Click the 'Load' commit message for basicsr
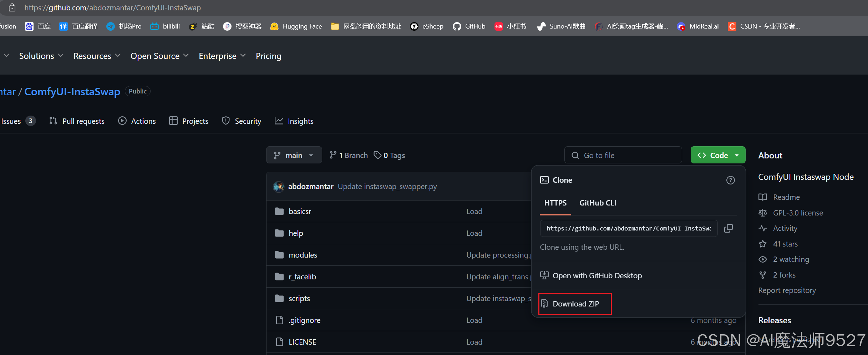 point(474,211)
